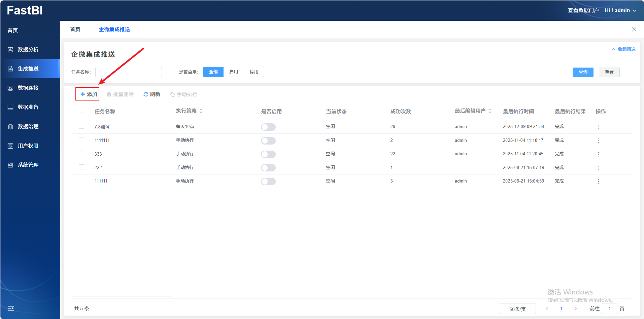This screenshot has width=644, height=319.
Task: Collapse sidebar using bottom-left menu icon
Action: tap(11, 308)
